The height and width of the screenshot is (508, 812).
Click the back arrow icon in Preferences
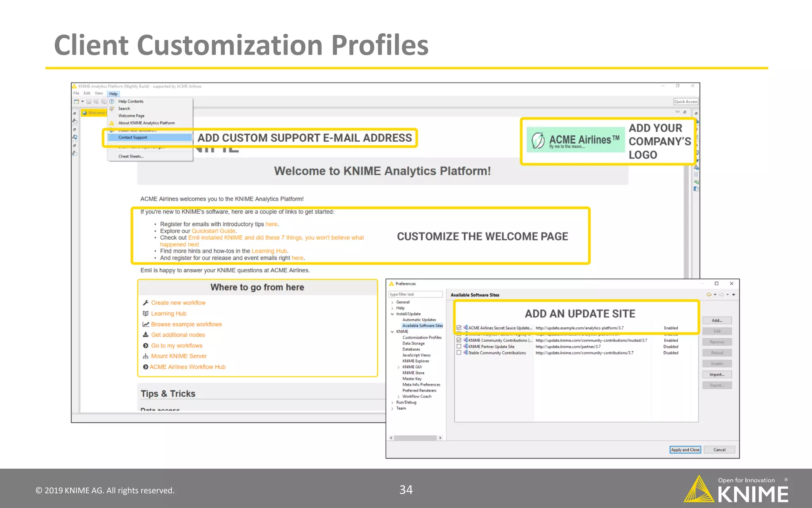pyautogui.click(x=709, y=294)
